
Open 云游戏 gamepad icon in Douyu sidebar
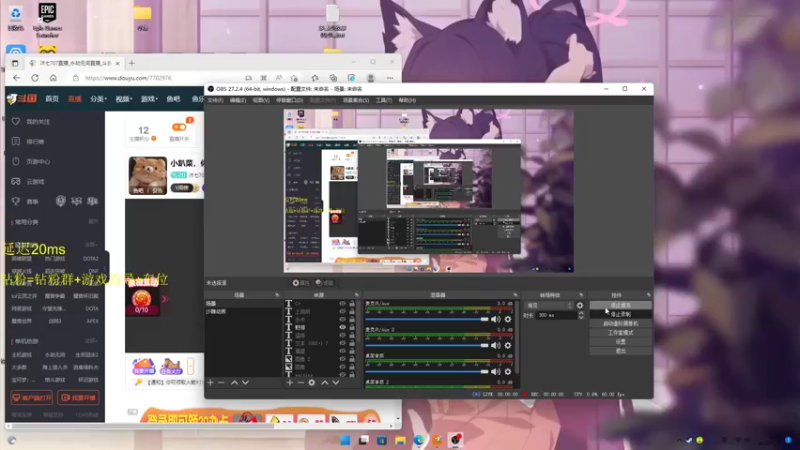coord(16,181)
